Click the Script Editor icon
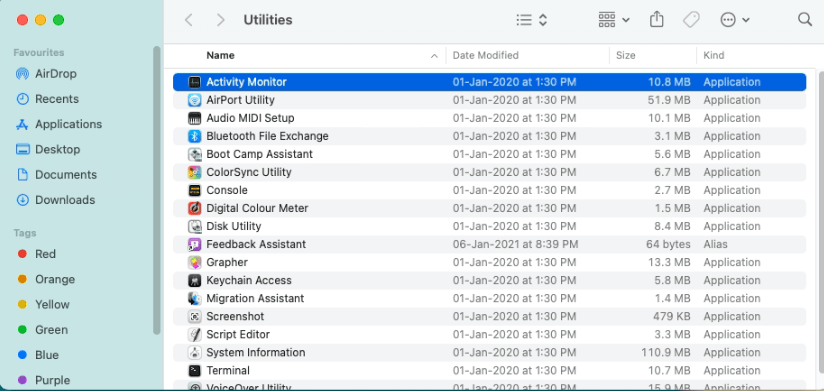 (194, 334)
